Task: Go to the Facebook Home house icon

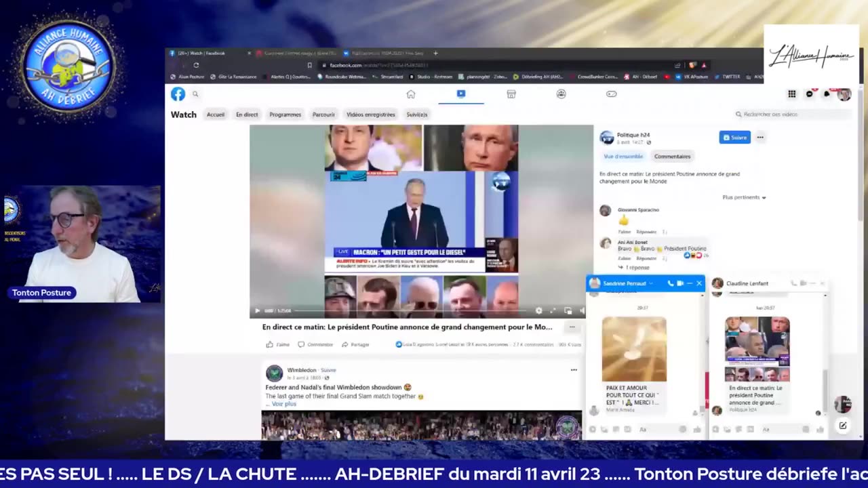Action: click(411, 94)
